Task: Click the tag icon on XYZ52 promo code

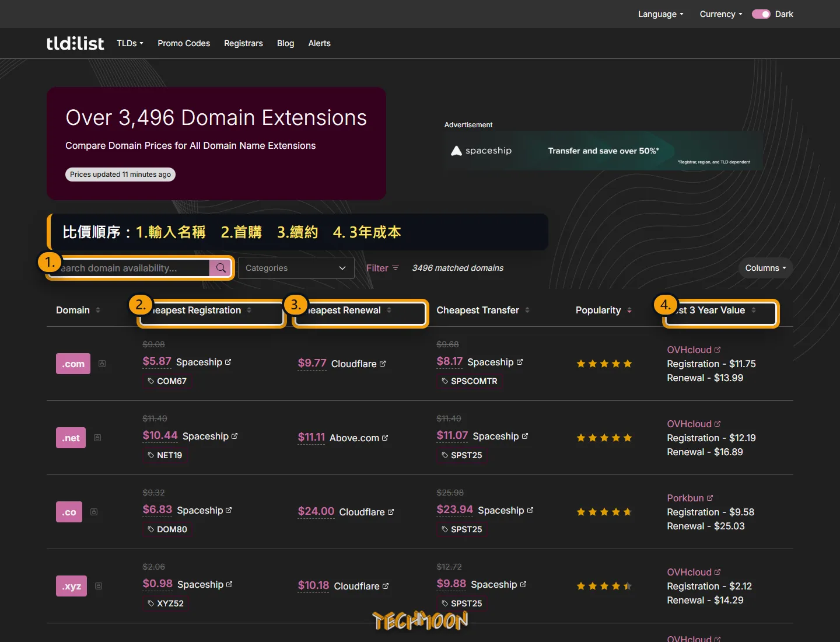Action: 151,603
